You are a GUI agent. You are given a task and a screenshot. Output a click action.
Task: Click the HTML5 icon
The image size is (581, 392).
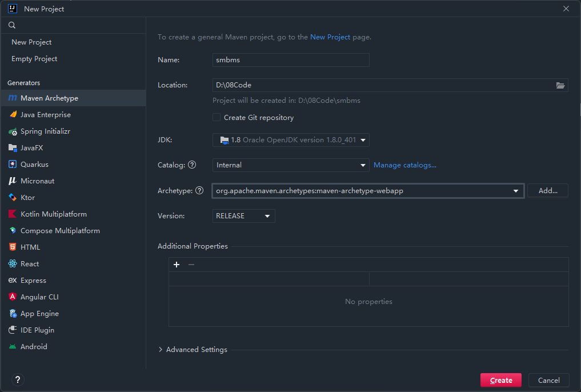(13, 247)
